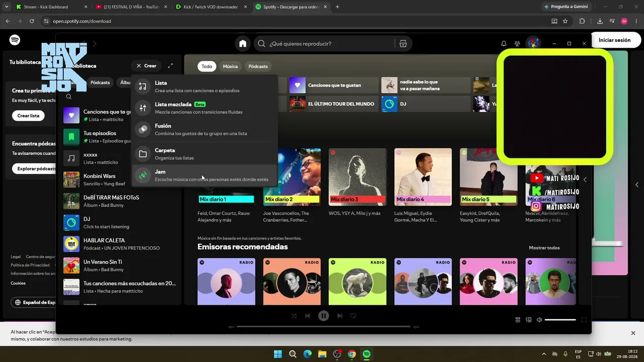The image size is (644, 362).
Task: Skip to the previous track
Action: pyautogui.click(x=307, y=316)
